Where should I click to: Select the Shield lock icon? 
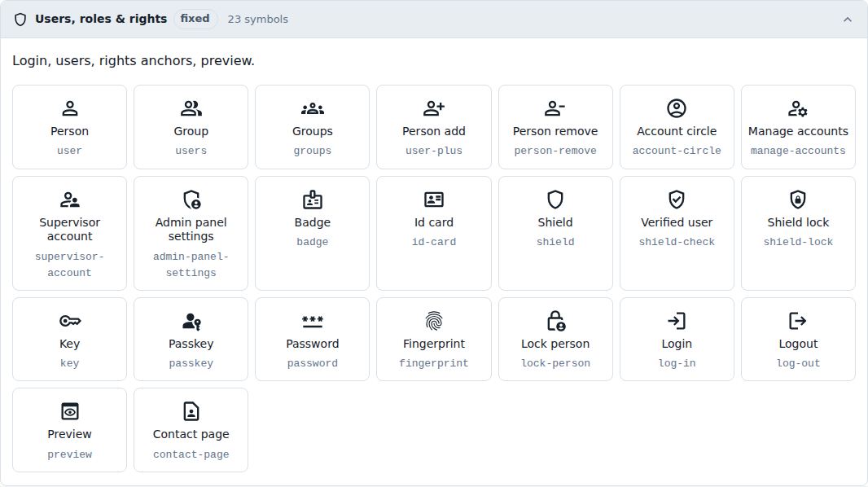798,200
